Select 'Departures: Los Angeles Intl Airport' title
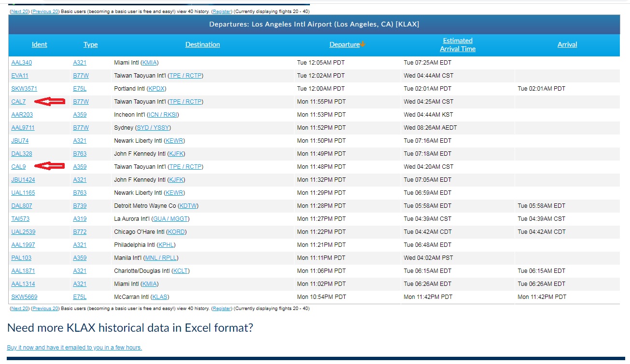 coord(314,24)
